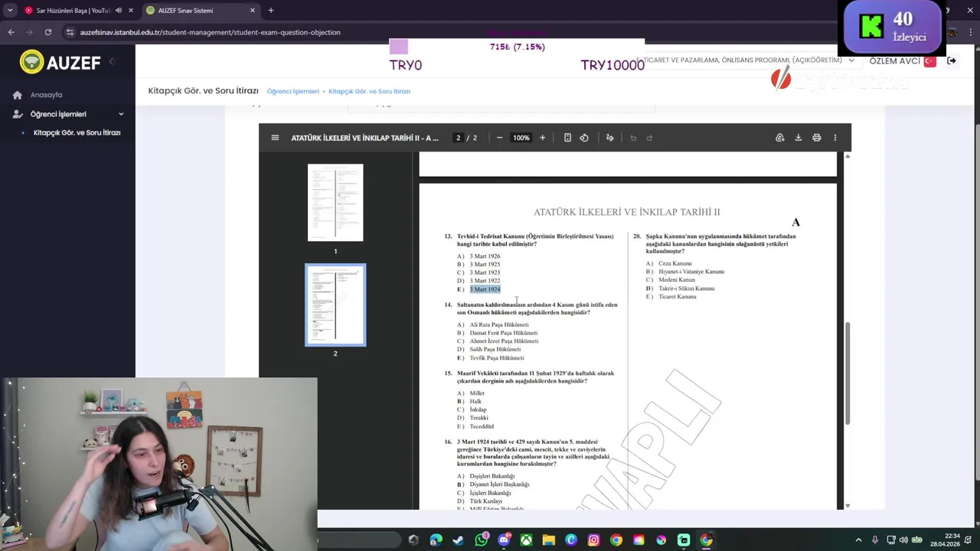Click the logout icon beside ÖZLEM AVCI
The height and width of the screenshot is (551, 980).
point(952,60)
